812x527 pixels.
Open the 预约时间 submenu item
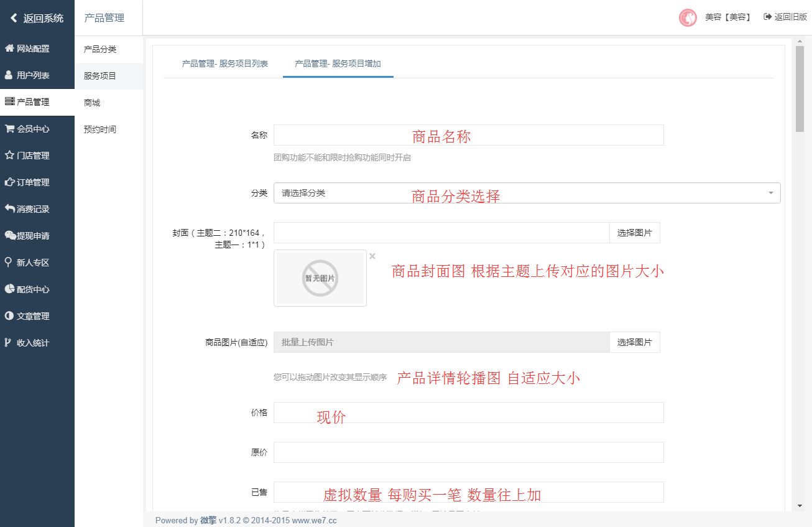[x=109, y=129]
